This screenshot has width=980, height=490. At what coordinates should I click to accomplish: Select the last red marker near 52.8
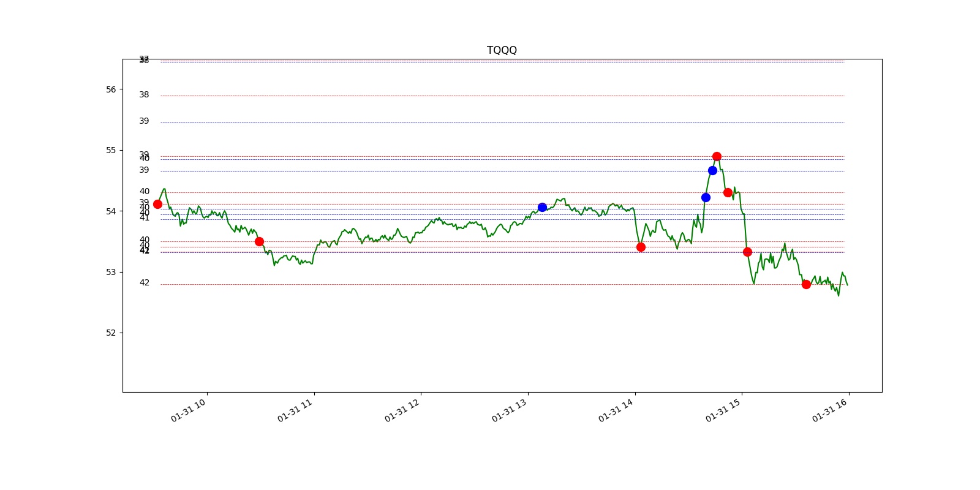pos(806,284)
